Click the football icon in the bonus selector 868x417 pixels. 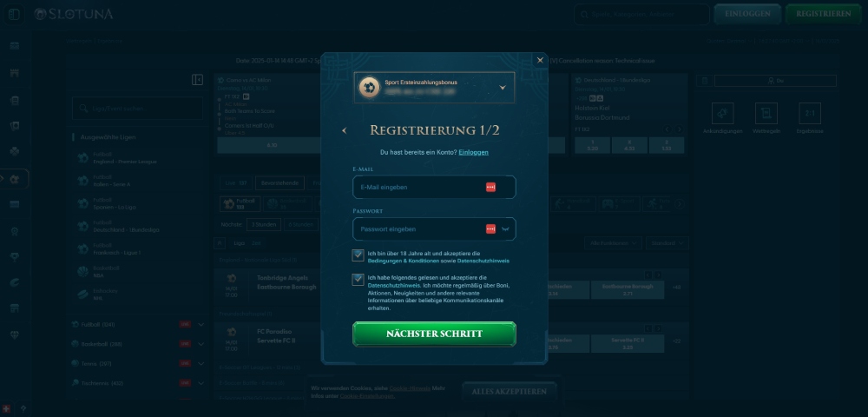370,87
